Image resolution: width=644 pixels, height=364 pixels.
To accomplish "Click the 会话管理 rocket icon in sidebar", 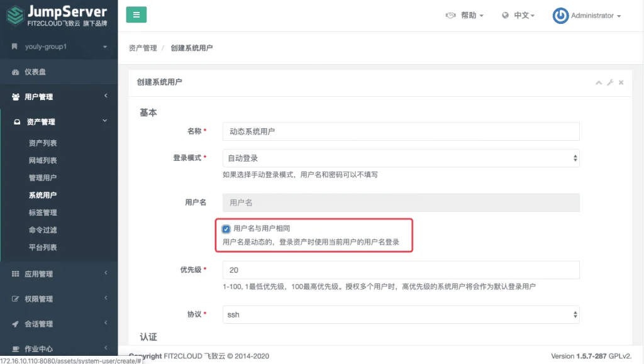I will click(x=16, y=324).
